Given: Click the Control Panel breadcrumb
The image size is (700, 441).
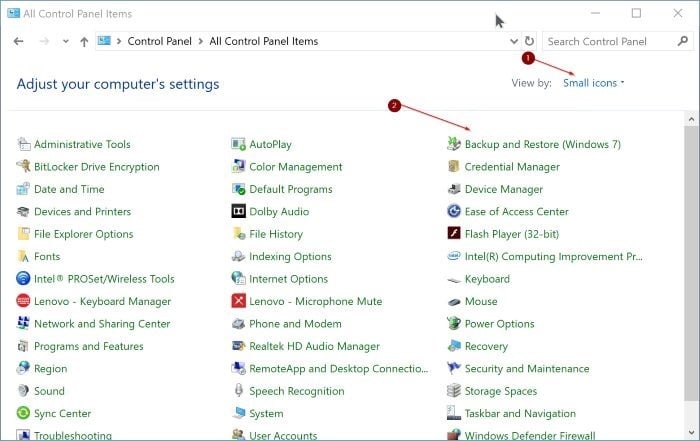Looking at the screenshot, I should (159, 41).
